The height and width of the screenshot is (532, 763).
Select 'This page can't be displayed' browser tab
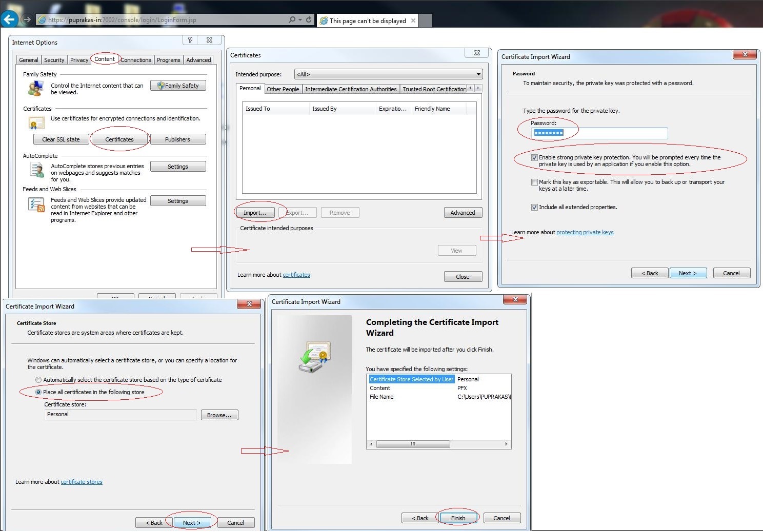point(368,21)
